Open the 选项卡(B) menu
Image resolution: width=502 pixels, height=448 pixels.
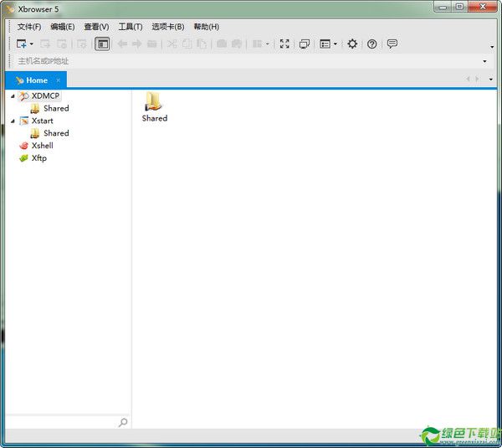pos(168,27)
